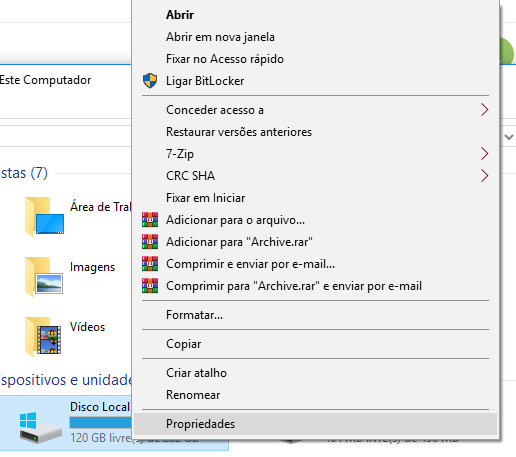Select the Vídeos folder name

click(87, 327)
